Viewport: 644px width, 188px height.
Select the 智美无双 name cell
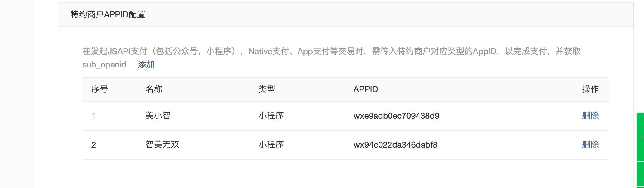click(x=162, y=145)
